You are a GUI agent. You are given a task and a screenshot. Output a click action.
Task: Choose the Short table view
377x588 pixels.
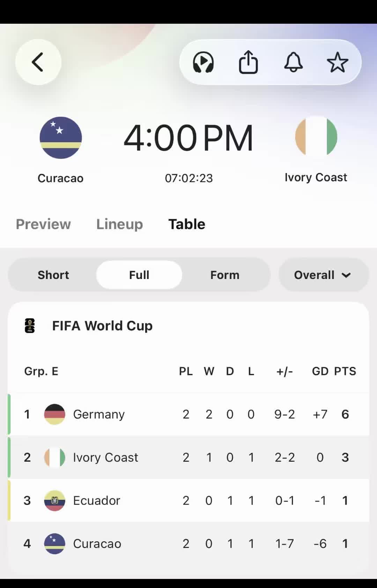point(53,275)
